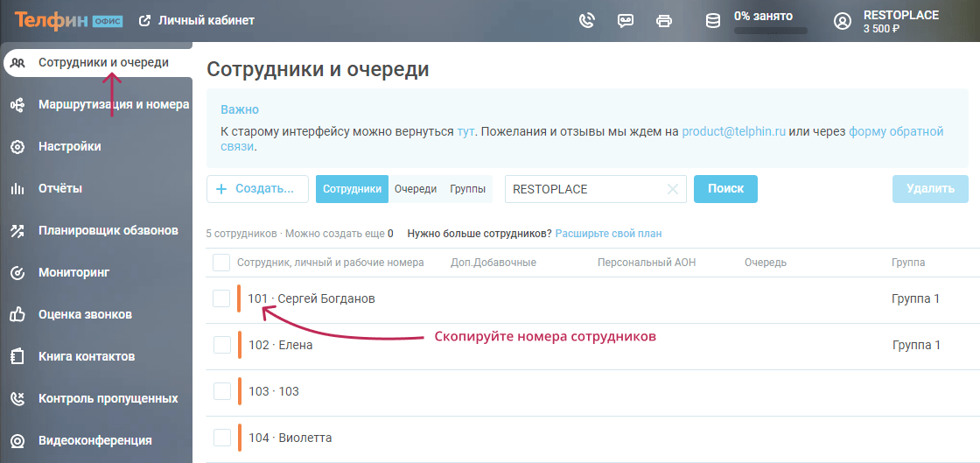Click RESTOPLACE account name in header
This screenshot has height=463, width=980.
point(901,15)
